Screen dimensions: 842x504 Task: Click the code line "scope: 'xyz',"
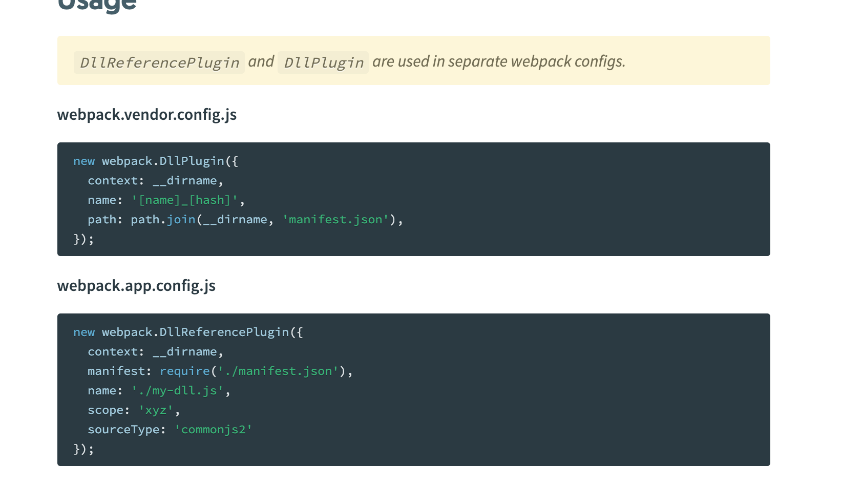(x=134, y=410)
